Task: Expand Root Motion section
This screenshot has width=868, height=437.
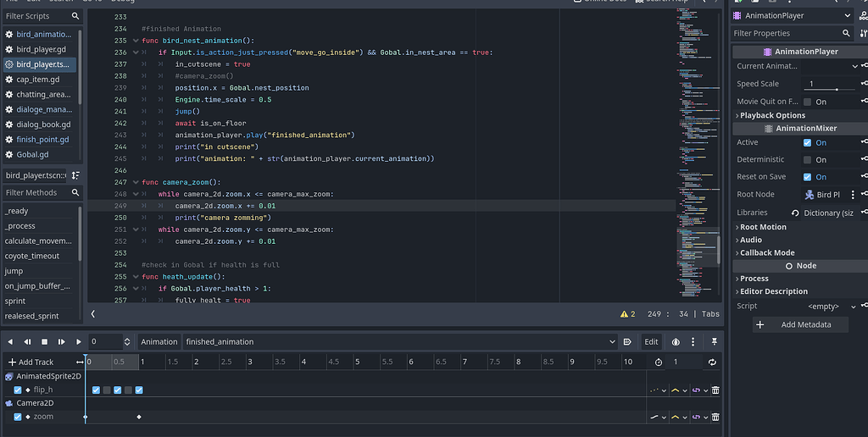Action: coord(760,227)
